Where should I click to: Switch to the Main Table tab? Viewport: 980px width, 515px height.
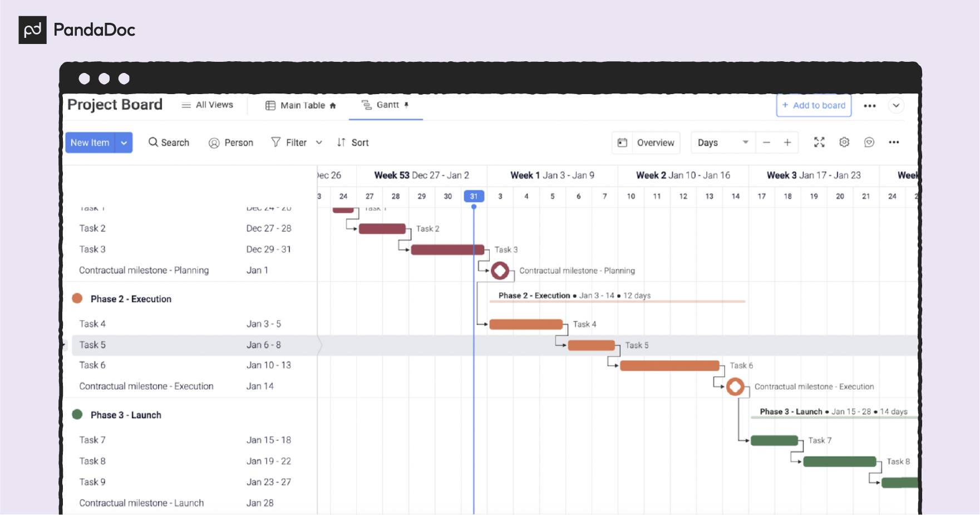301,105
